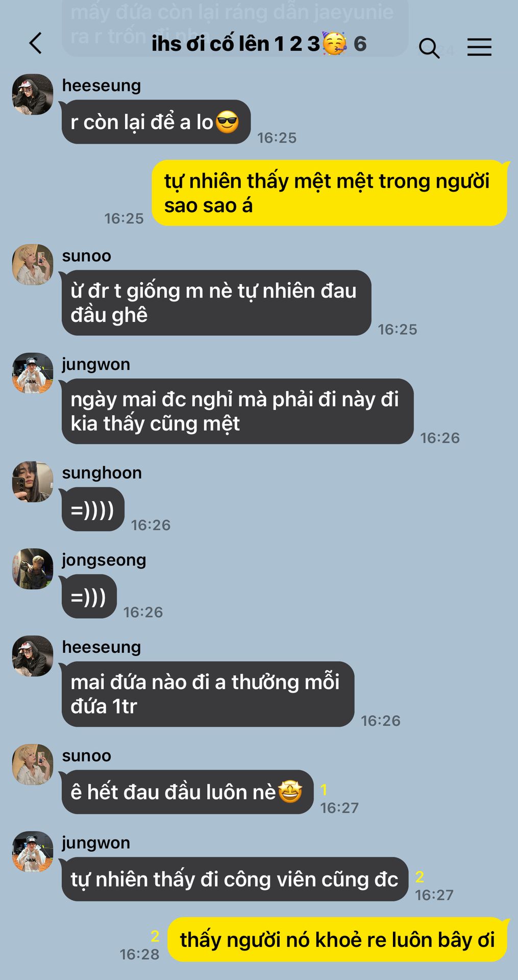Image resolution: width=518 pixels, height=980 pixels.
Task: Open jungwon's profile picture near the day-off message
Action: [x=33, y=373]
